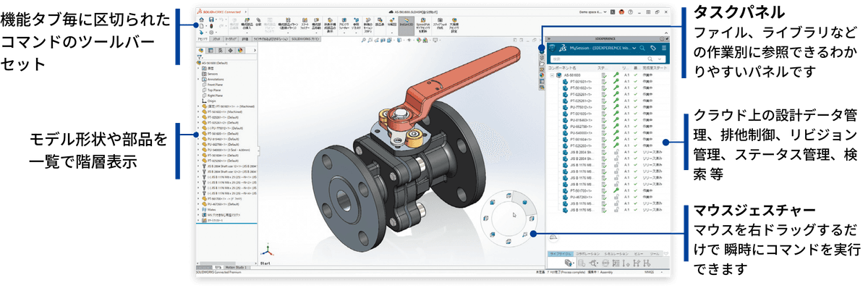Image resolution: width=868 pixels, height=288 pixels.
Task: Click the 構成部品移動 (move component) tool
Action: pos(316,24)
